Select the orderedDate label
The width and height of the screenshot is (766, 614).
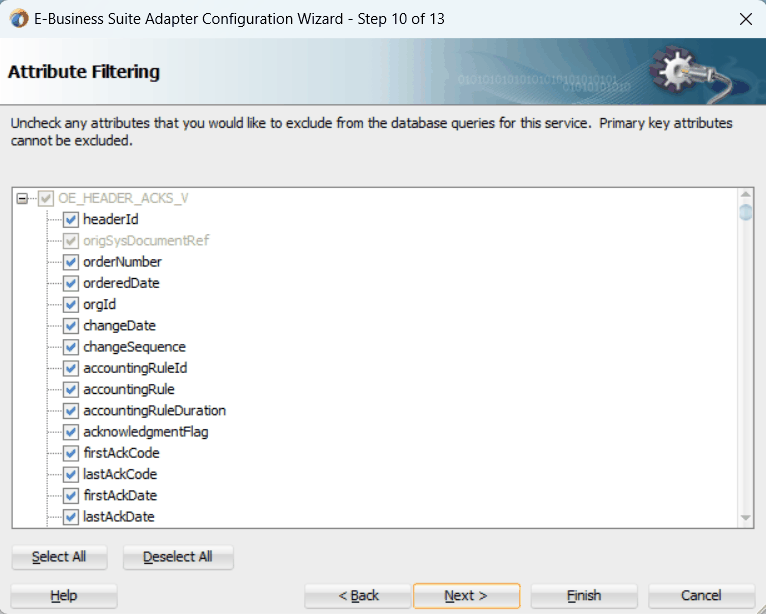[x=121, y=283]
